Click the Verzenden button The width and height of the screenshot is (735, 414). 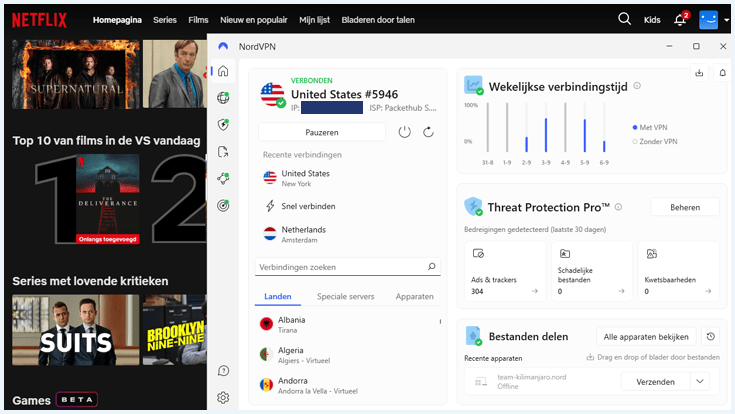click(655, 382)
